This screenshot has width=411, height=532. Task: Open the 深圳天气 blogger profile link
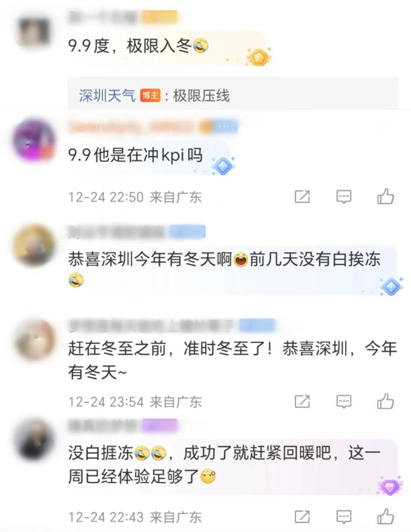tap(107, 95)
